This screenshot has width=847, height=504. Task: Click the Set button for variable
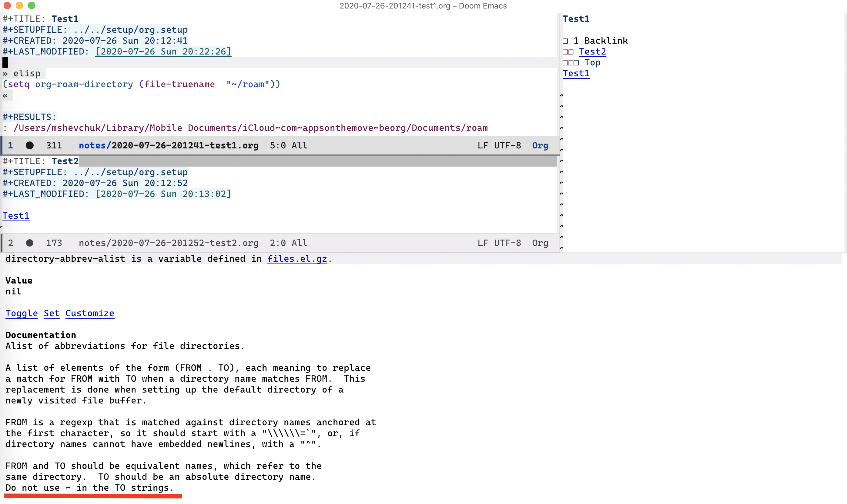tap(52, 313)
